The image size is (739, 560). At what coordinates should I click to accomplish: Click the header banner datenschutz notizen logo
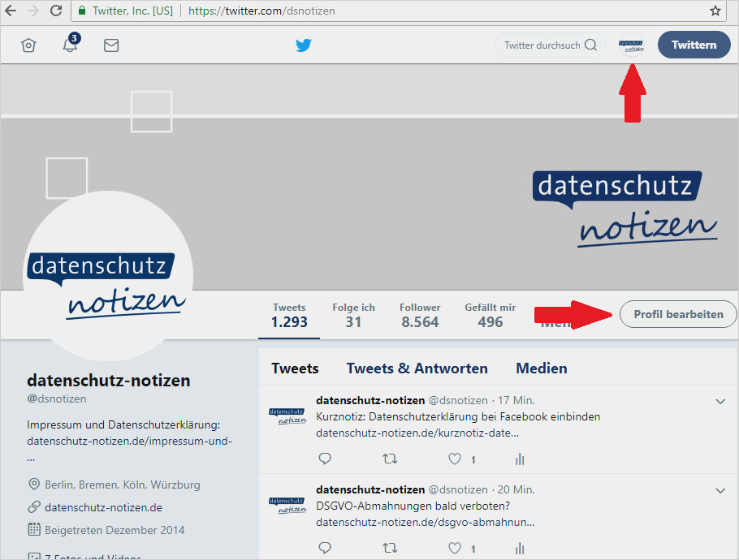click(625, 209)
